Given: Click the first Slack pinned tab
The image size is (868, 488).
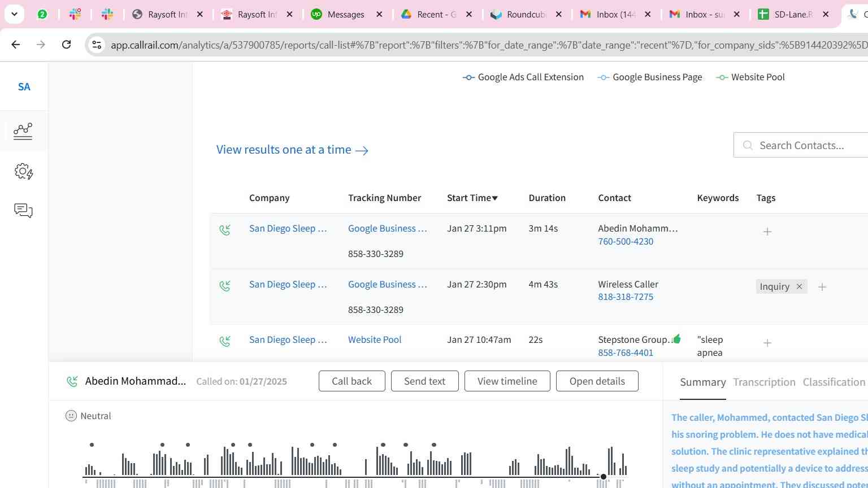Looking at the screenshot, I should (75, 15).
